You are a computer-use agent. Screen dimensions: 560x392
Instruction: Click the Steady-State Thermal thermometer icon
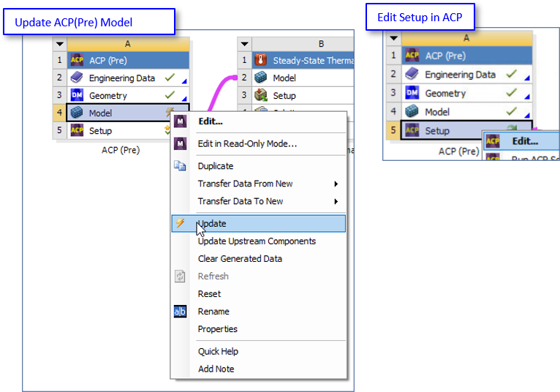(x=261, y=60)
